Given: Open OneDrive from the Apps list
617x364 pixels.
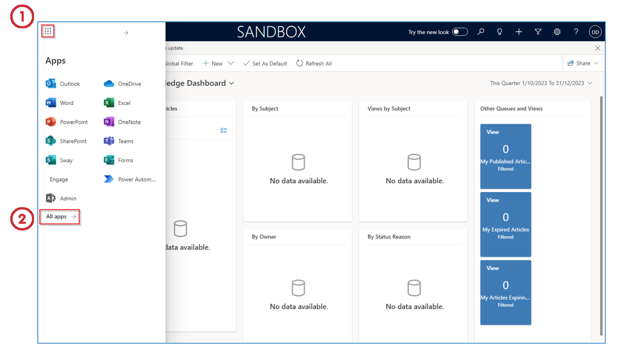Looking at the screenshot, I should [x=123, y=84].
